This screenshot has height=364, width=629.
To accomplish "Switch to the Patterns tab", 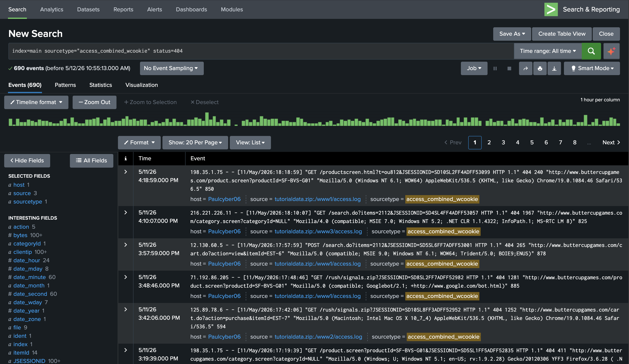I will point(65,85).
